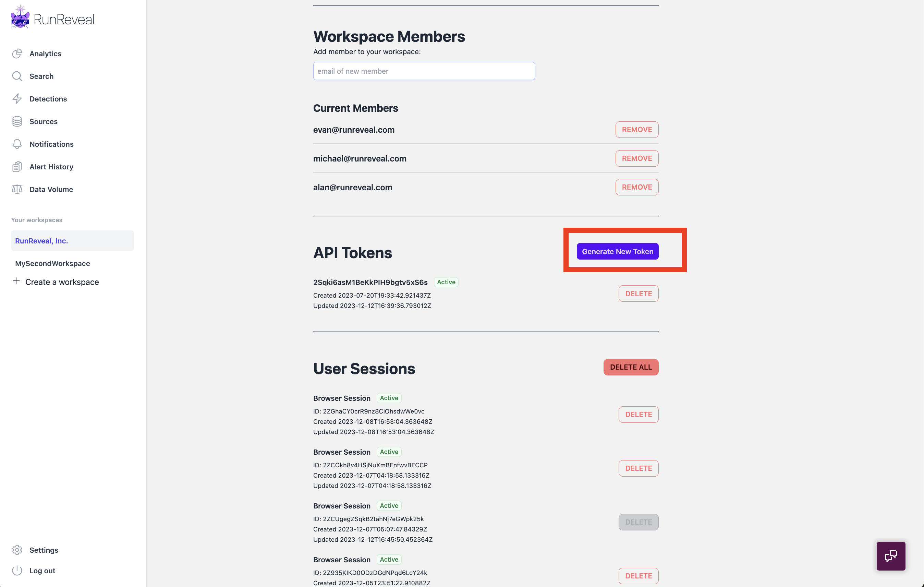Screen dimensions: 924x587
Task: Click the Notifications bell icon
Action: pos(17,144)
